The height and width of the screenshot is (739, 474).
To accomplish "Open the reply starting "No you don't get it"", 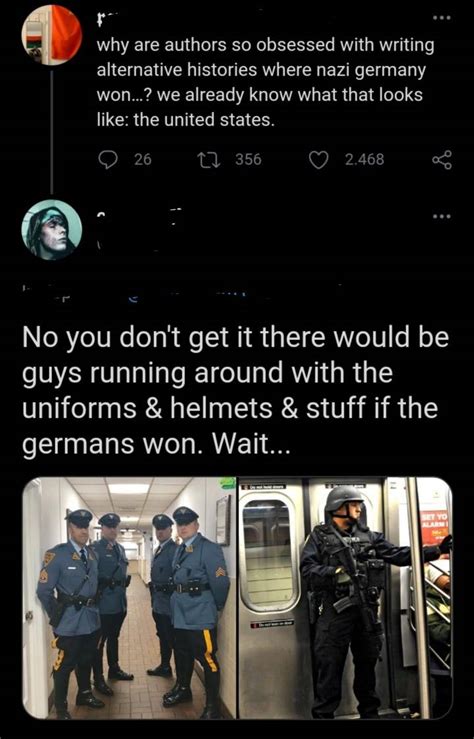I will pyautogui.click(x=235, y=390).
